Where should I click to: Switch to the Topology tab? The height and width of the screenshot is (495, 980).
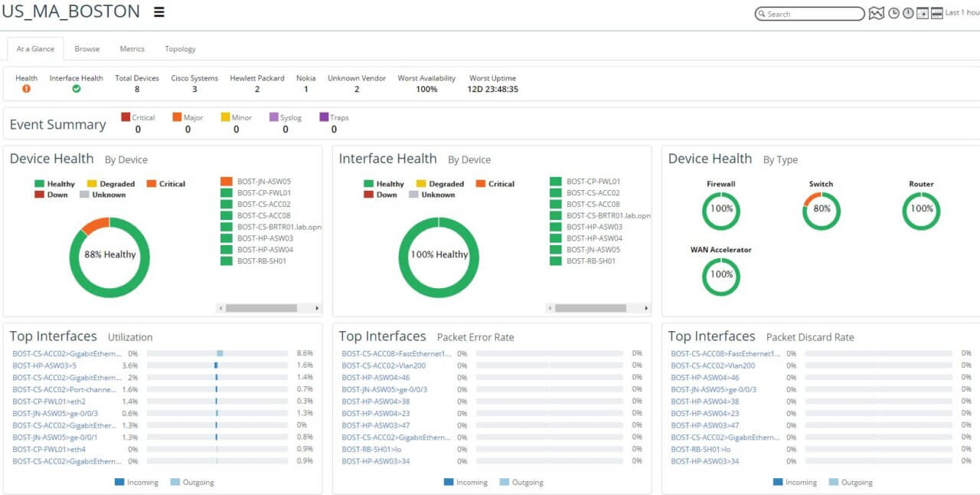pyautogui.click(x=180, y=49)
